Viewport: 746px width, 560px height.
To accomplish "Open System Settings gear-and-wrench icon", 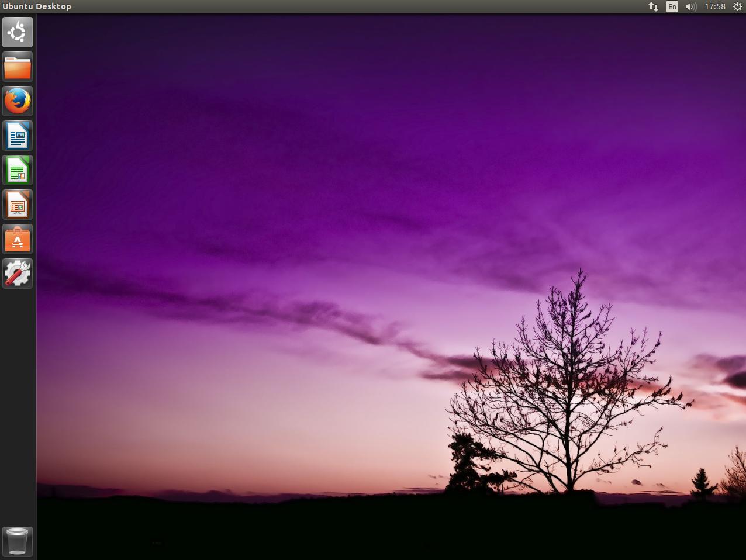I will tap(18, 274).
